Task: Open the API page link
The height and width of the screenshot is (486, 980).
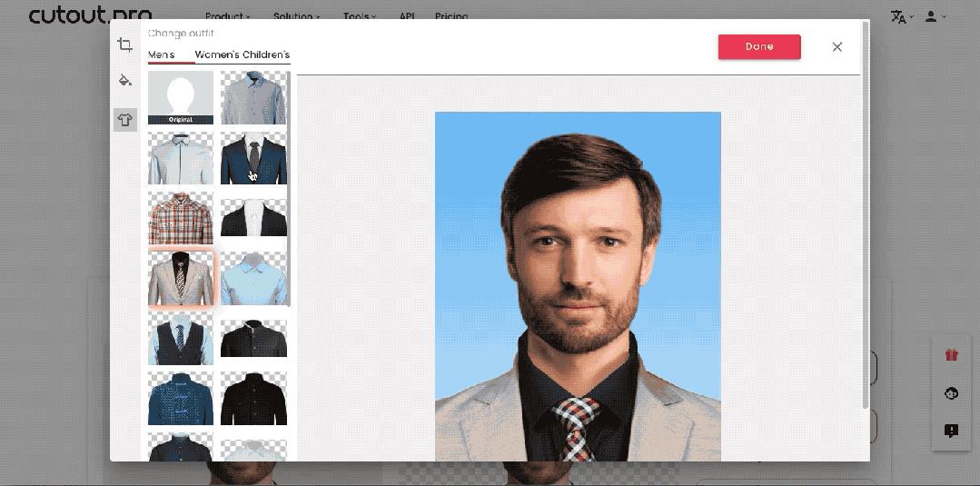Action: [407, 16]
